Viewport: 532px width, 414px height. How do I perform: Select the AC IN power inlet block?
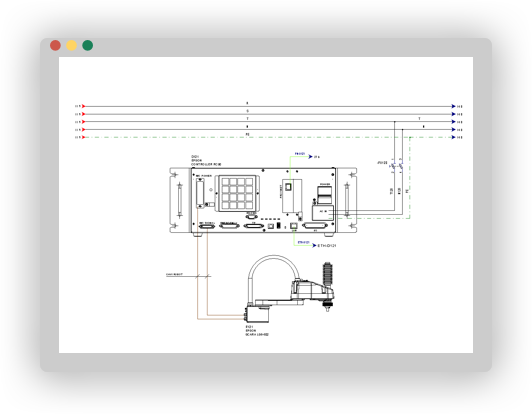[323, 212]
